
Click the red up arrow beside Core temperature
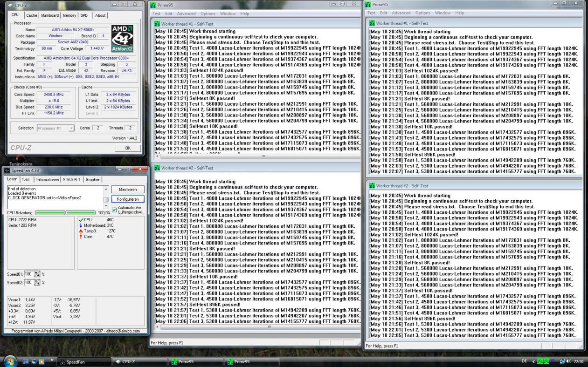point(81,237)
